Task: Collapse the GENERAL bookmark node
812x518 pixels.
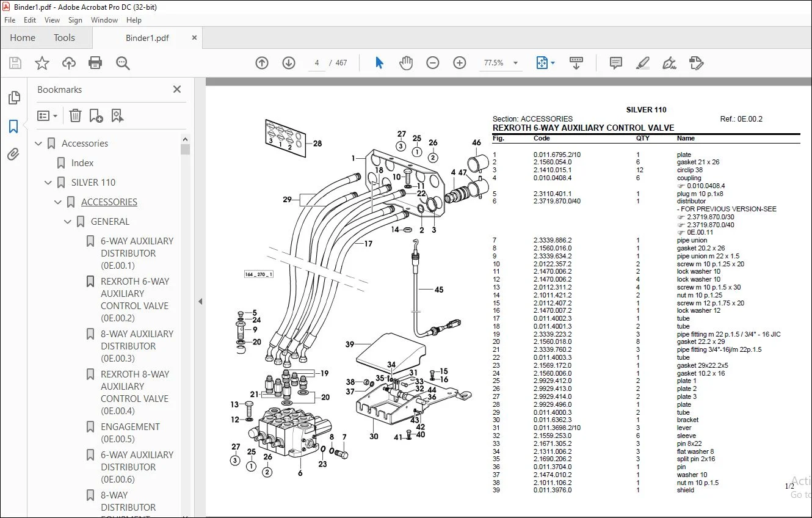Action: click(68, 222)
